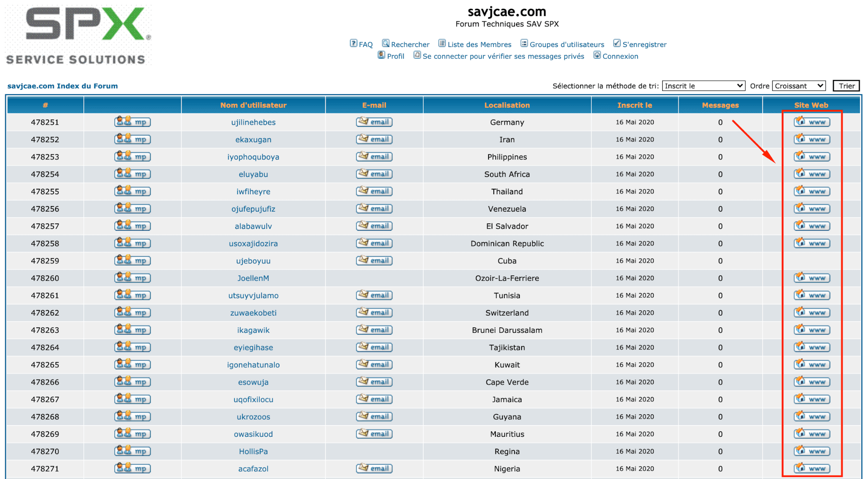The height and width of the screenshot is (479, 868).
Task: Click the SPX Service Solutions logo
Action: point(79,36)
